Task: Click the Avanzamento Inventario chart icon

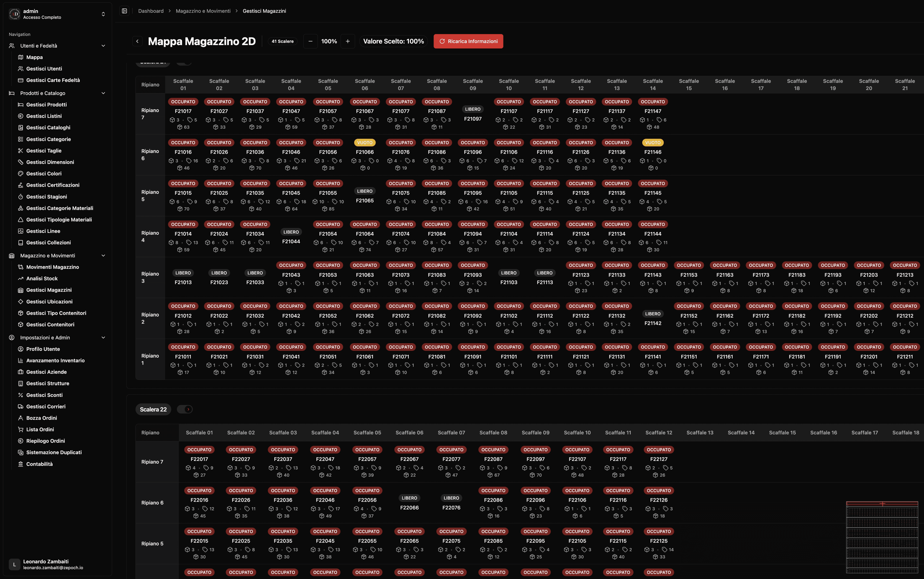Action: pyautogui.click(x=21, y=360)
